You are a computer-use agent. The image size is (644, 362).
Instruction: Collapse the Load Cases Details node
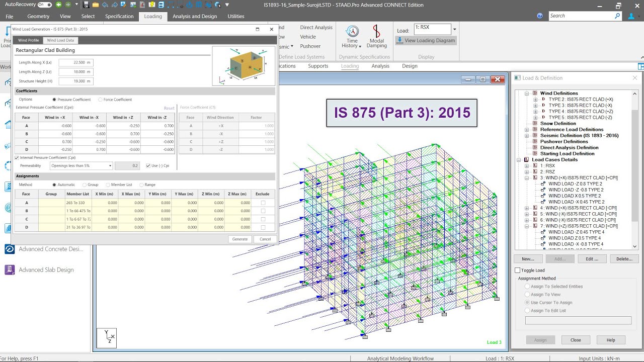519,159
